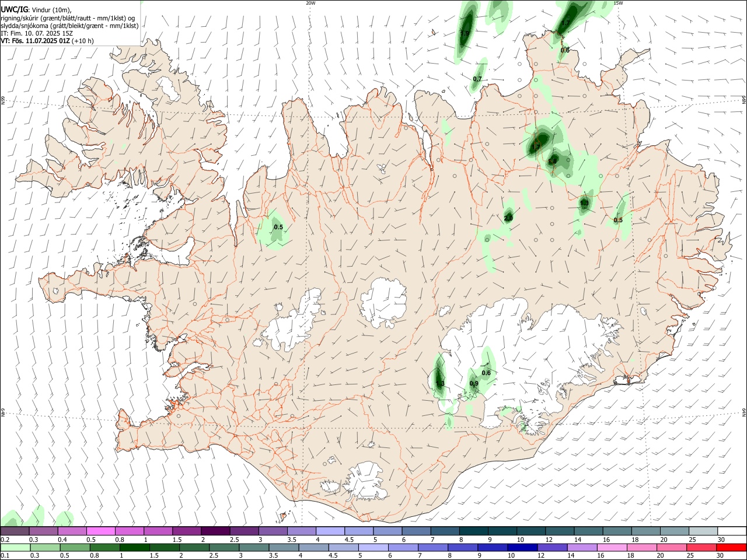This screenshot has width=747, height=560.
Task: Pick the dark purple 2 swatch, upper legend row
Action: 215,531
